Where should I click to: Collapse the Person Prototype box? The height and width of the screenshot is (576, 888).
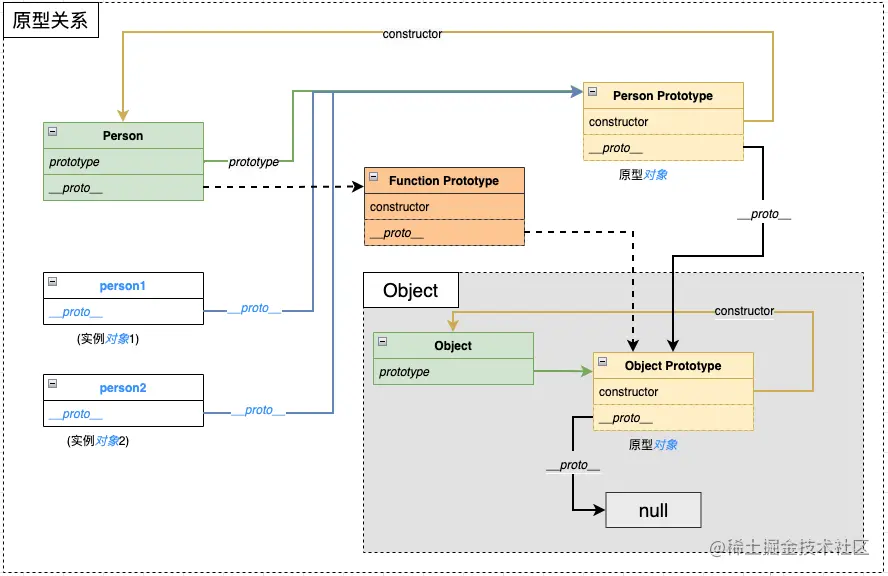pyautogui.click(x=592, y=91)
